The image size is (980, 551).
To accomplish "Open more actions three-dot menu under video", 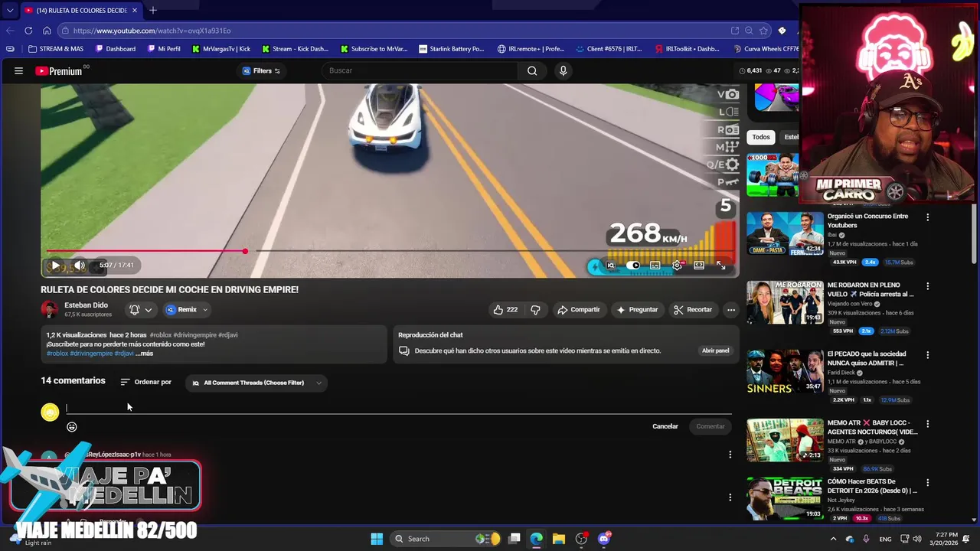I will [x=731, y=310].
